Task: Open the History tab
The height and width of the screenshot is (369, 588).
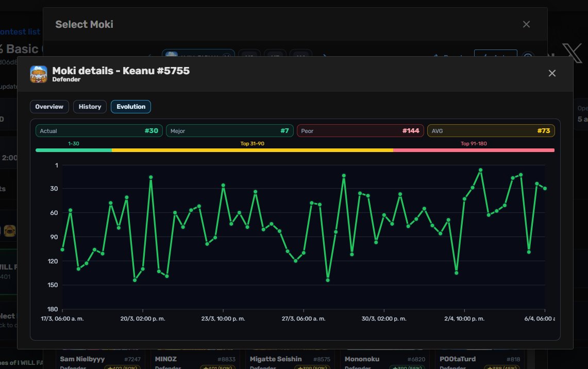Action: click(90, 107)
